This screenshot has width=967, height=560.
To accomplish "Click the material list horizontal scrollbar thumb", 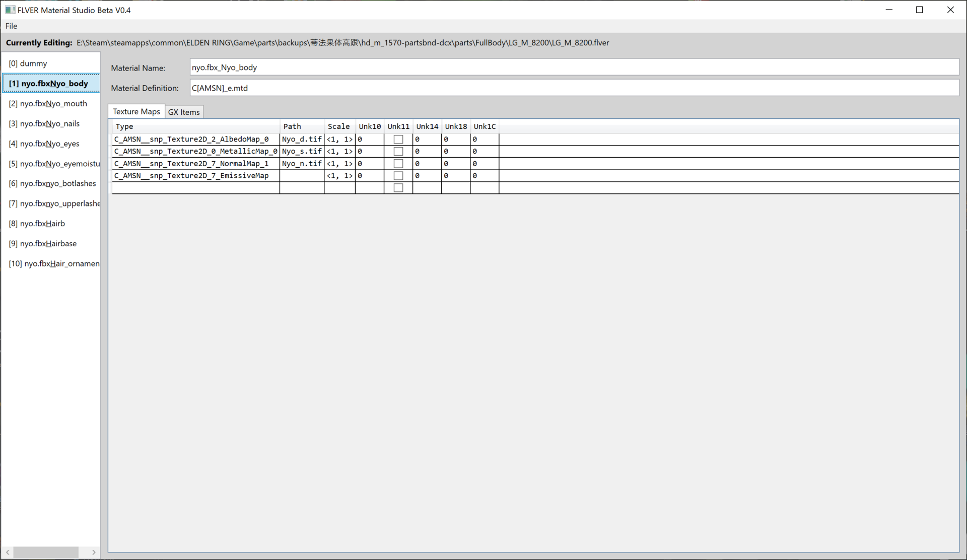I will point(46,552).
